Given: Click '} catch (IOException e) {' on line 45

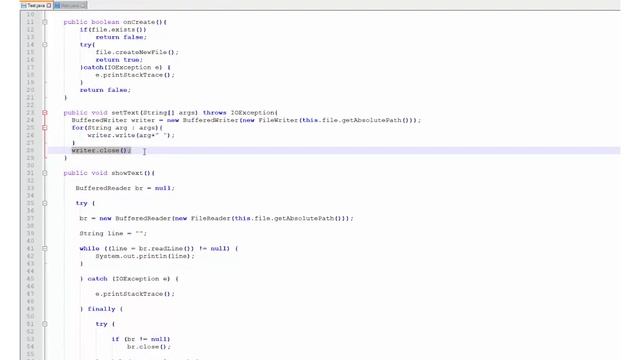Looking at the screenshot, I should click(x=129, y=279).
